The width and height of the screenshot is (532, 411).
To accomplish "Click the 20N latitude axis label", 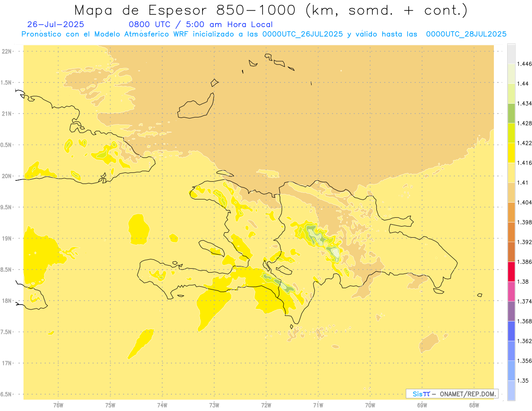I will [x=7, y=176].
